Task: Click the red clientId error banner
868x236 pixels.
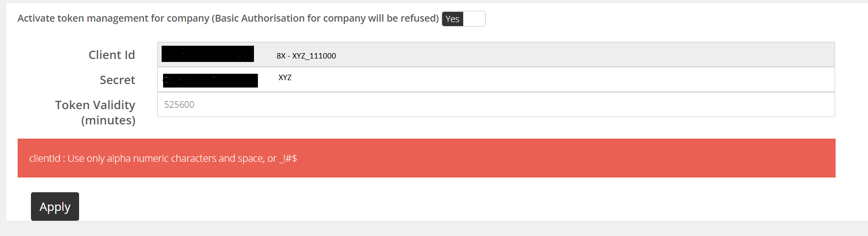Action: pos(426,158)
